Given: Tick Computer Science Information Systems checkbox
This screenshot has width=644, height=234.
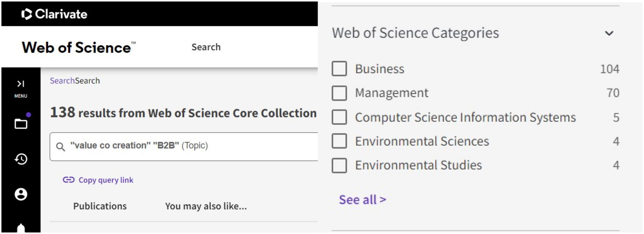Looking at the screenshot, I should tap(339, 117).
